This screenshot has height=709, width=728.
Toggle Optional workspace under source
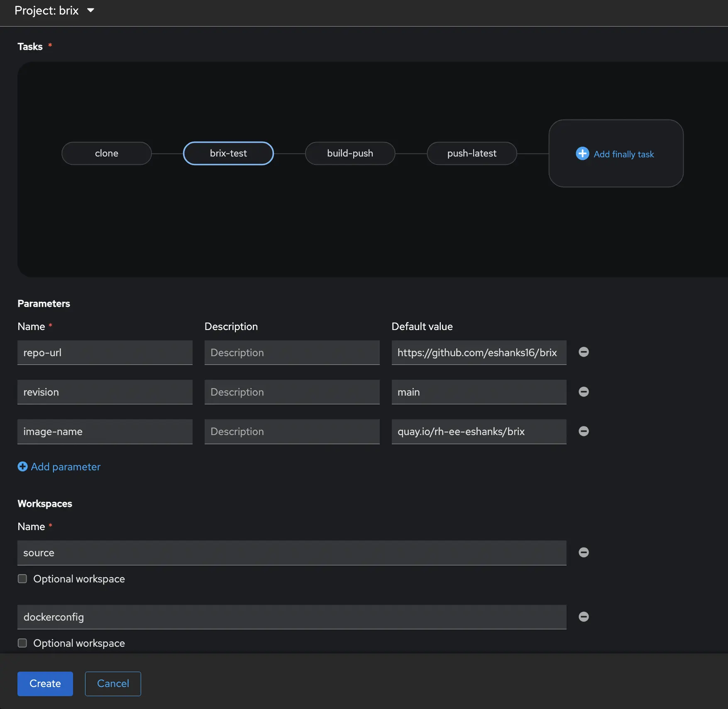pyautogui.click(x=22, y=579)
